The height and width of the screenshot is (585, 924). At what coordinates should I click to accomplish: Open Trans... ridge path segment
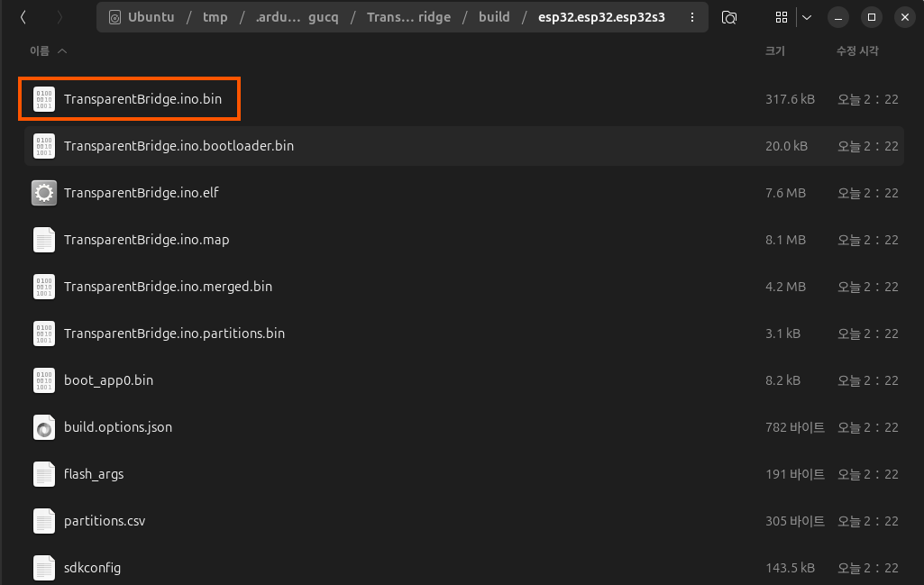(x=408, y=18)
